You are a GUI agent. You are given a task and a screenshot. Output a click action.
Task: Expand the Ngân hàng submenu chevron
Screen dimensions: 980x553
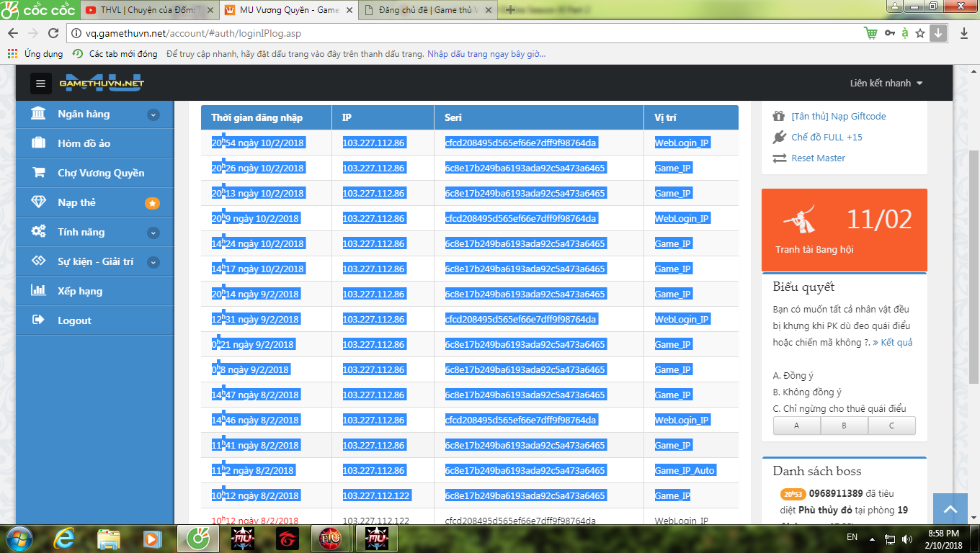click(x=153, y=114)
